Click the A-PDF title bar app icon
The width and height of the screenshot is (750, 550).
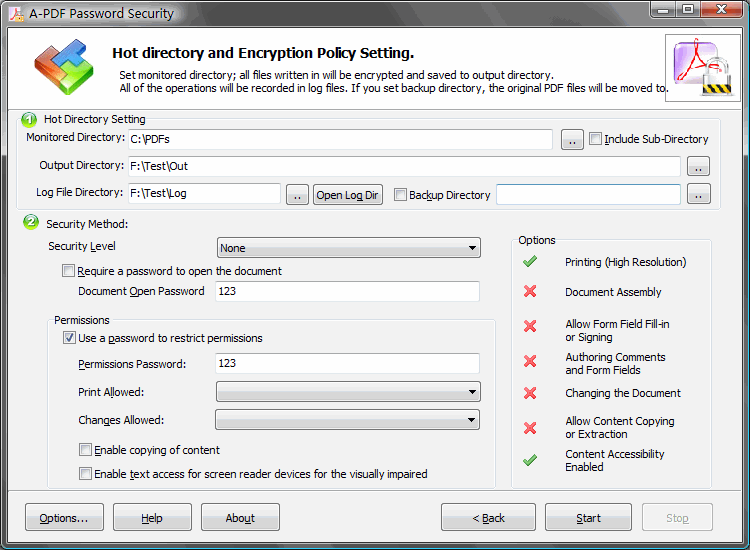(17, 14)
